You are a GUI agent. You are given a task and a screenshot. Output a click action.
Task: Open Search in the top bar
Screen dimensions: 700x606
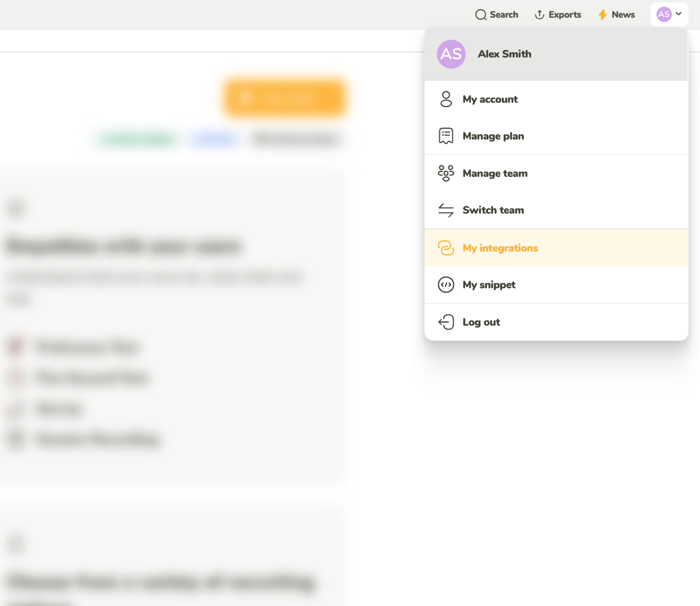[496, 15]
